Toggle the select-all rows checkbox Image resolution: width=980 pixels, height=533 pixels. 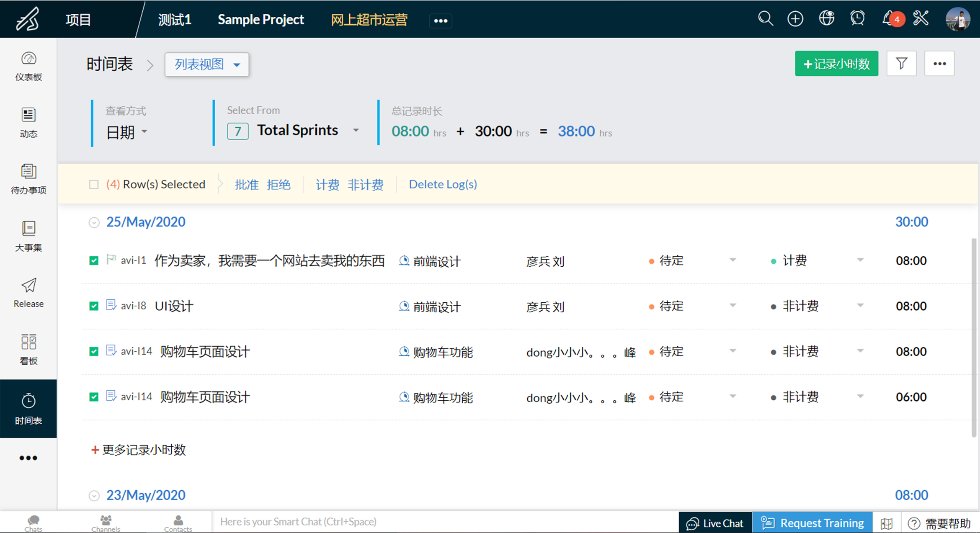94,185
